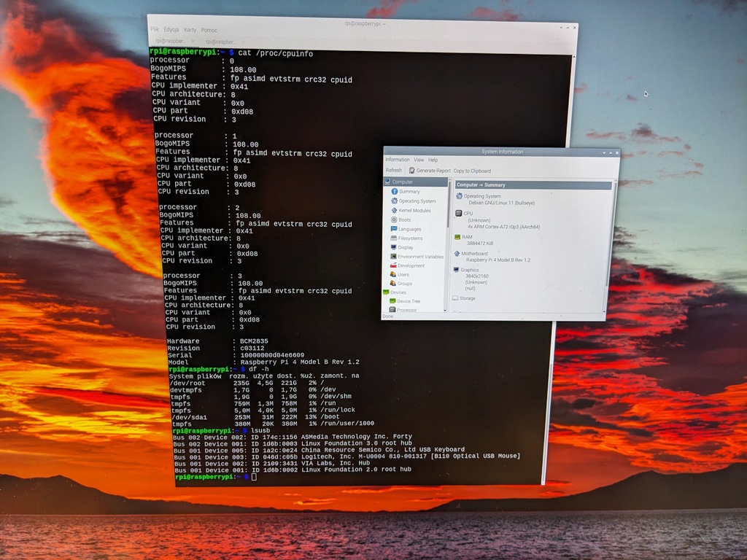The height and width of the screenshot is (560, 747).
Task: Click the RAM module icon in summary
Action: click(x=457, y=237)
